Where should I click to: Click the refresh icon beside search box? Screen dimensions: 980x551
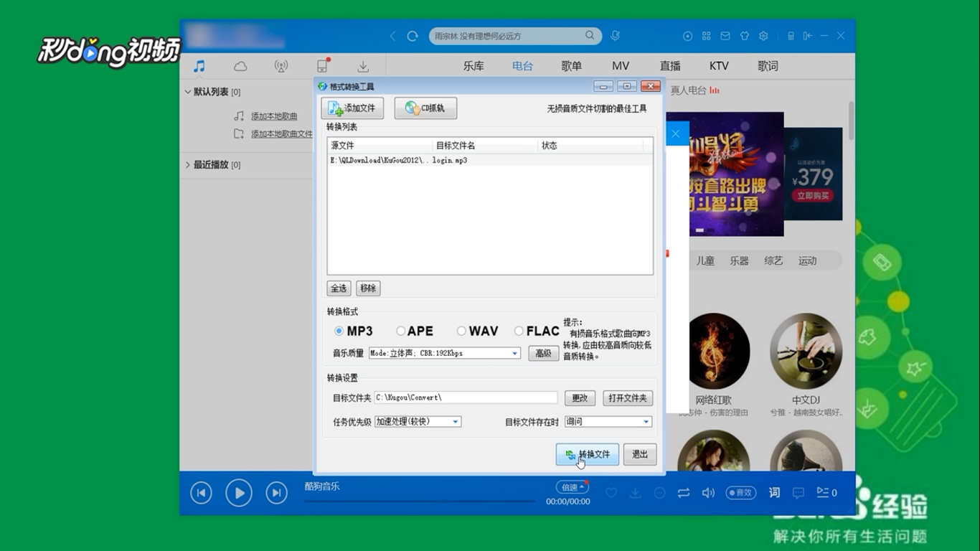point(413,36)
